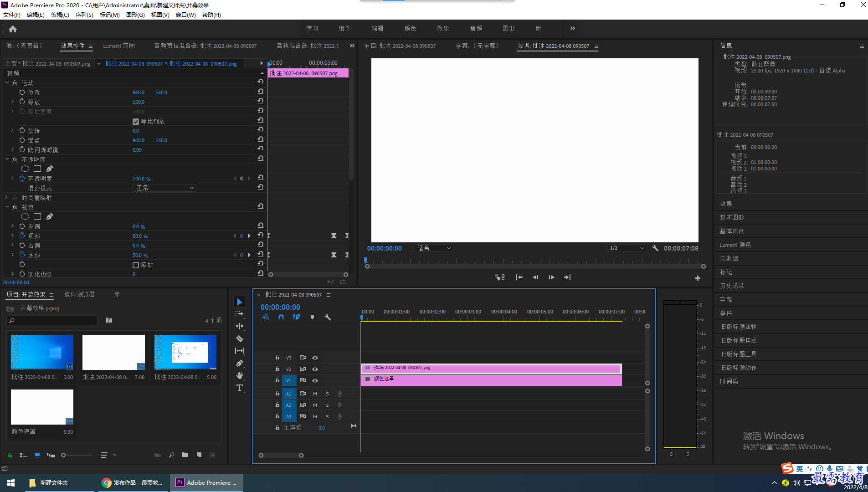Screen dimensions: 868x492
Task: Enable the Crop Zoom checkbox
Action: (x=135, y=265)
